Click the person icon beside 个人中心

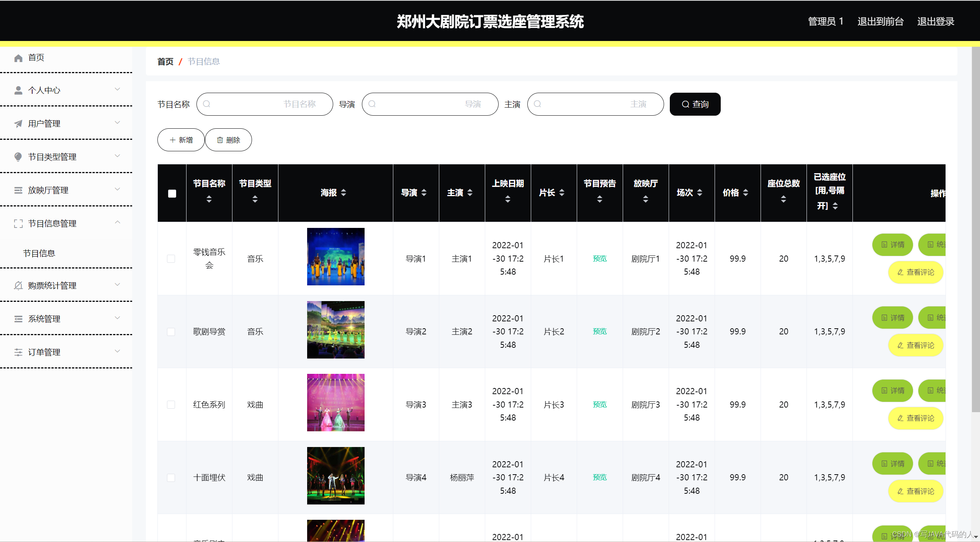(18, 90)
